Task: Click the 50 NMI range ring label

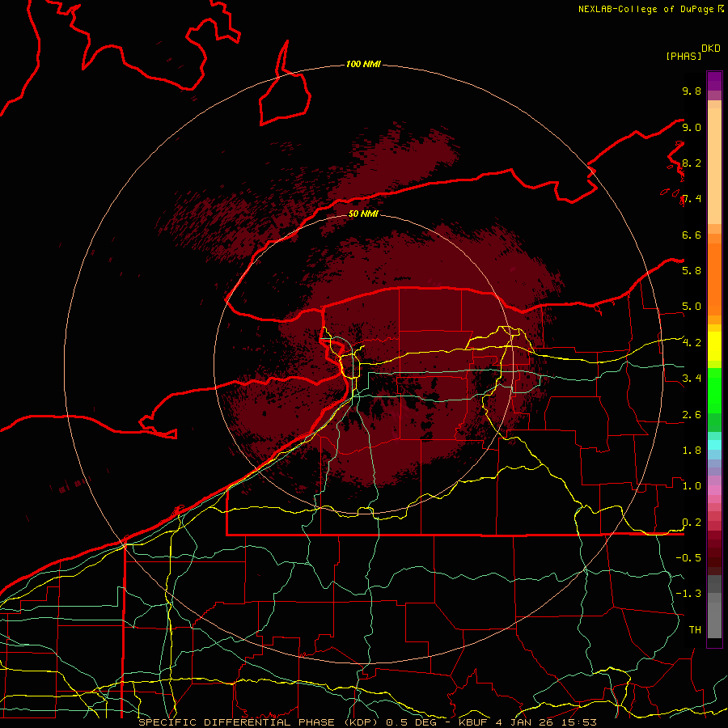Action: click(363, 214)
